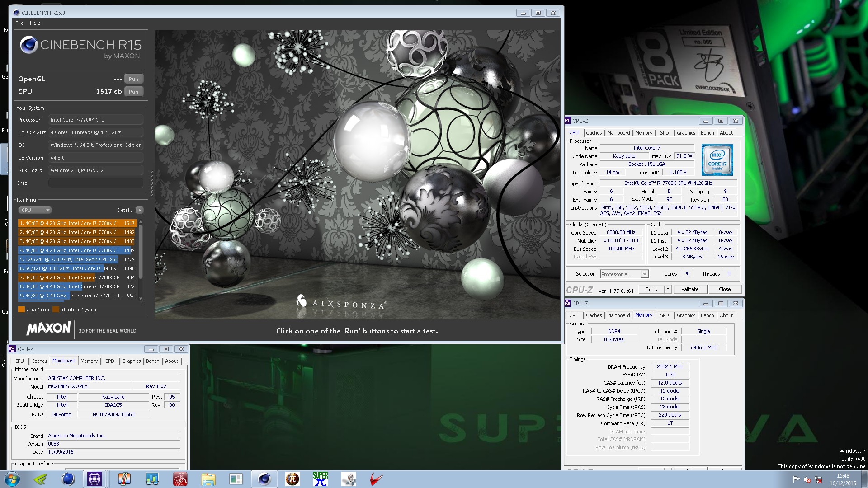
Task: Open the NVIDIA icon in the taskbar
Action: tap(41, 479)
